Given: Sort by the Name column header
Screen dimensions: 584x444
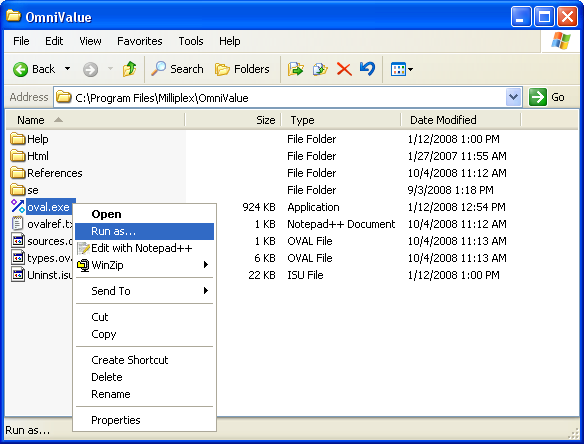Looking at the screenshot, I should pos(95,120).
